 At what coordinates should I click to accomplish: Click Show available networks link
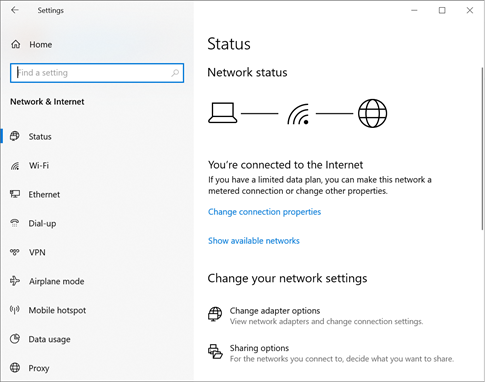tap(254, 241)
